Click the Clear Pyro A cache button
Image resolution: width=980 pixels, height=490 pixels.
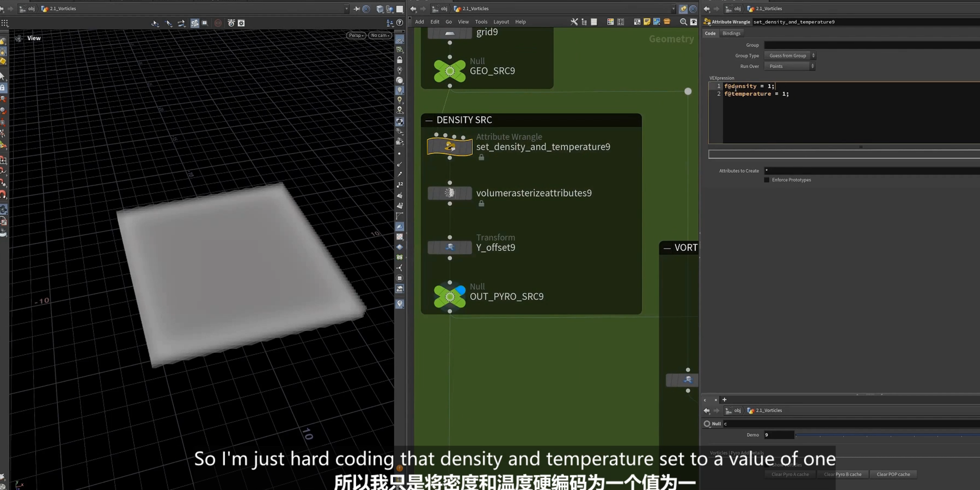[x=790, y=474]
